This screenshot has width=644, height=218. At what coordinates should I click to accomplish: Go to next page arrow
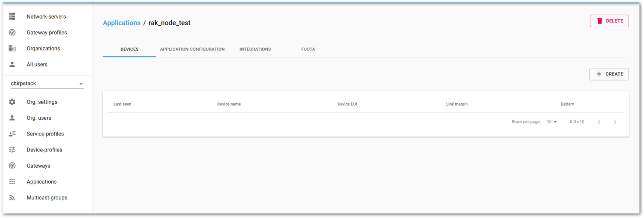coord(615,122)
